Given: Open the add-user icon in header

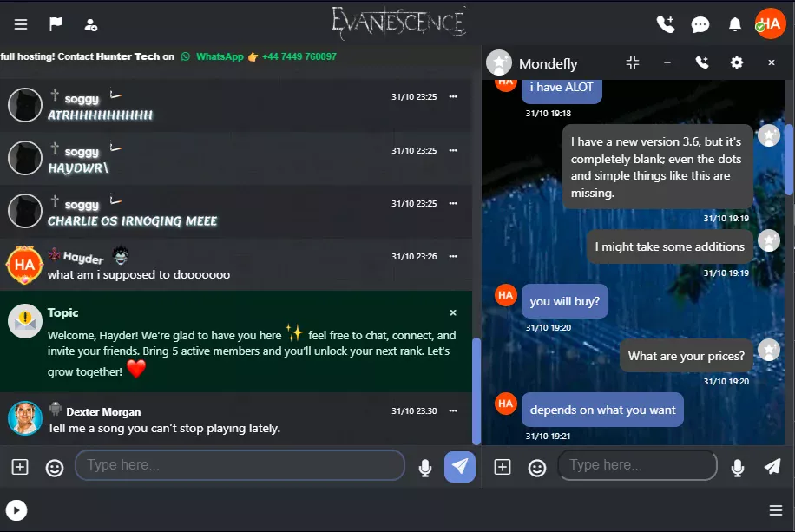Looking at the screenshot, I should click(x=91, y=25).
